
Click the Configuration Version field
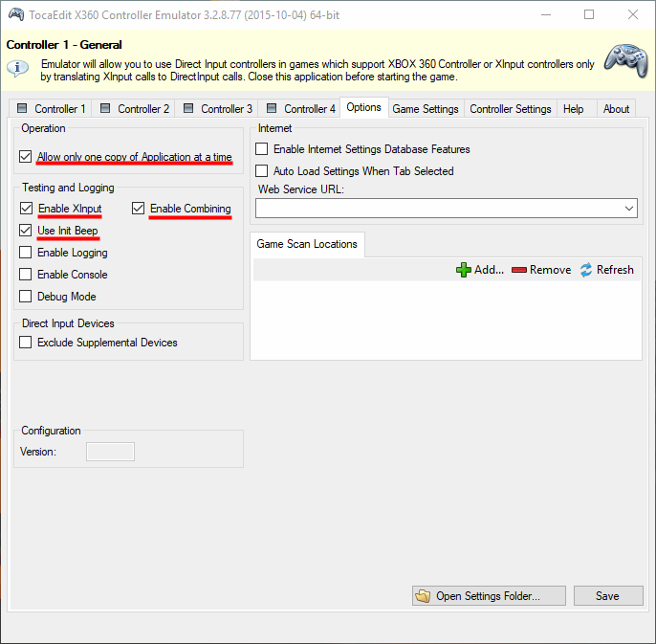110,452
